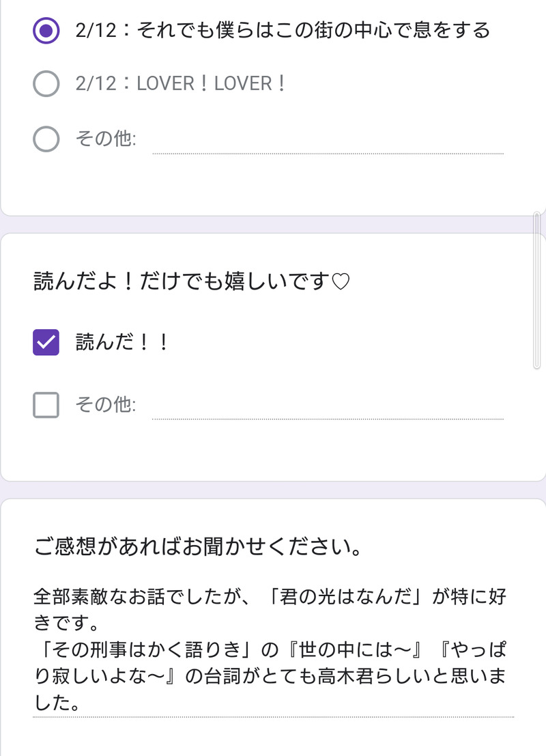Screen dimensions: 546x756
Task: Click the "その他:" label in the radio group
Action: [106, 139]
